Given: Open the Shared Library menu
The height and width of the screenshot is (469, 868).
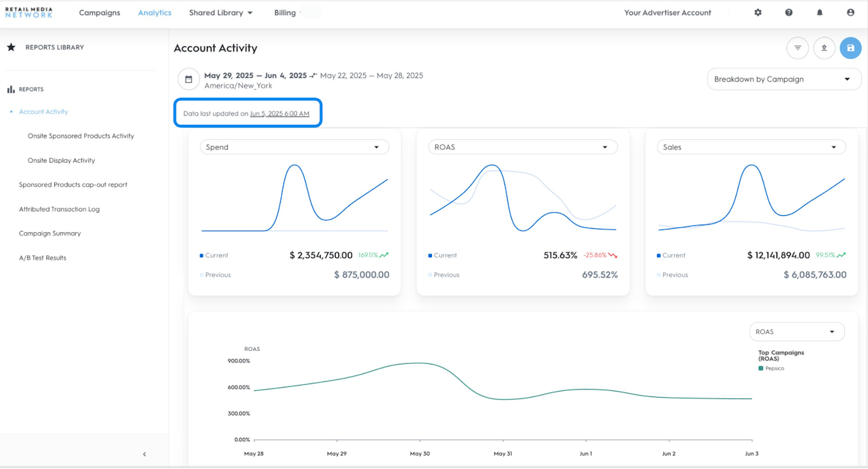Looking at the screenshot, I should (220, 13).
